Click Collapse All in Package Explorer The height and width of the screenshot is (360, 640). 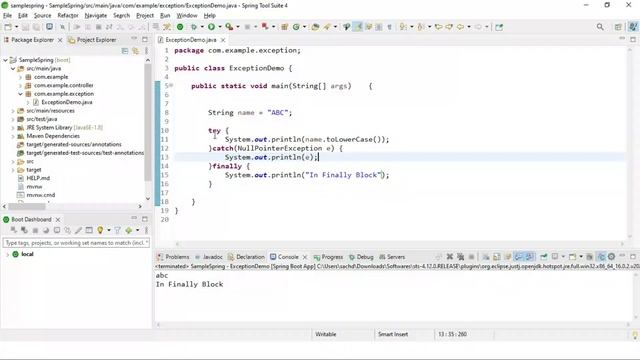click(x=125, y=51)
